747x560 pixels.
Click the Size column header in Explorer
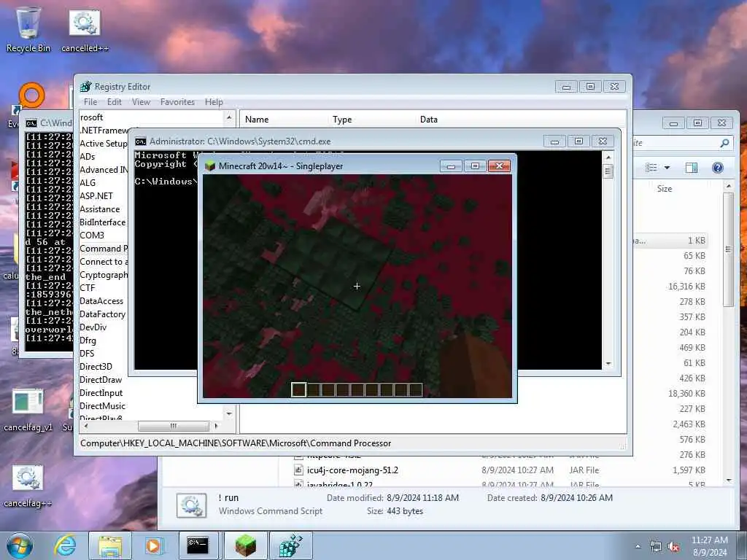pyautogui.click(x=665, y=189)
